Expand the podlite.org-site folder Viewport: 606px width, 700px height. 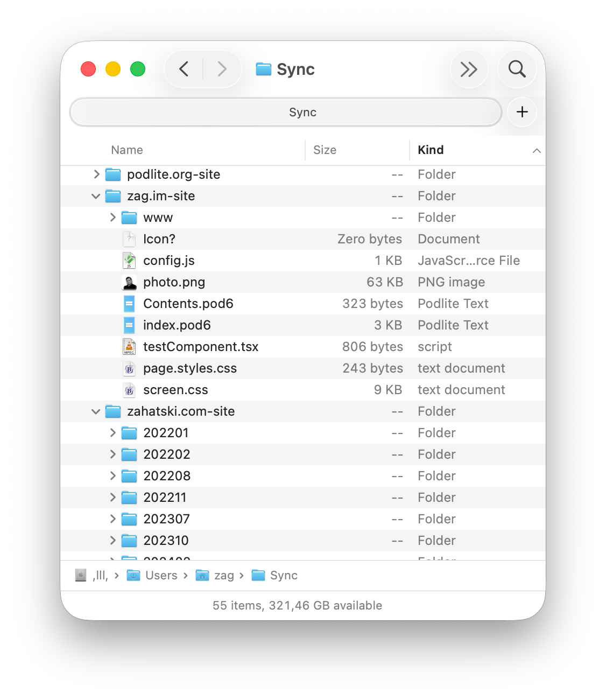(96, 174)
